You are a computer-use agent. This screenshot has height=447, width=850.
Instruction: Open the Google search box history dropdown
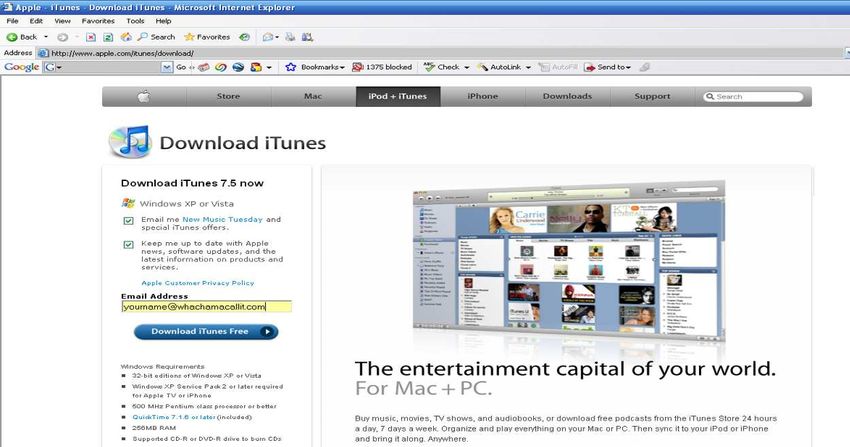click(167, 67)
